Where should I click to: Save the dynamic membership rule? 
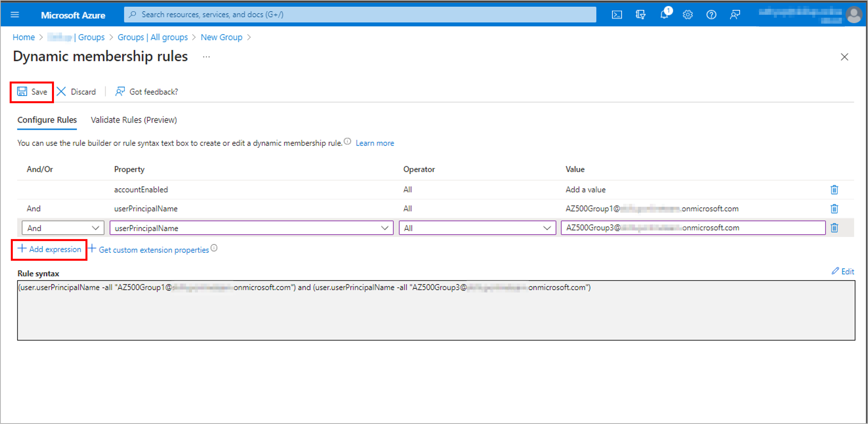coord(32,92)
